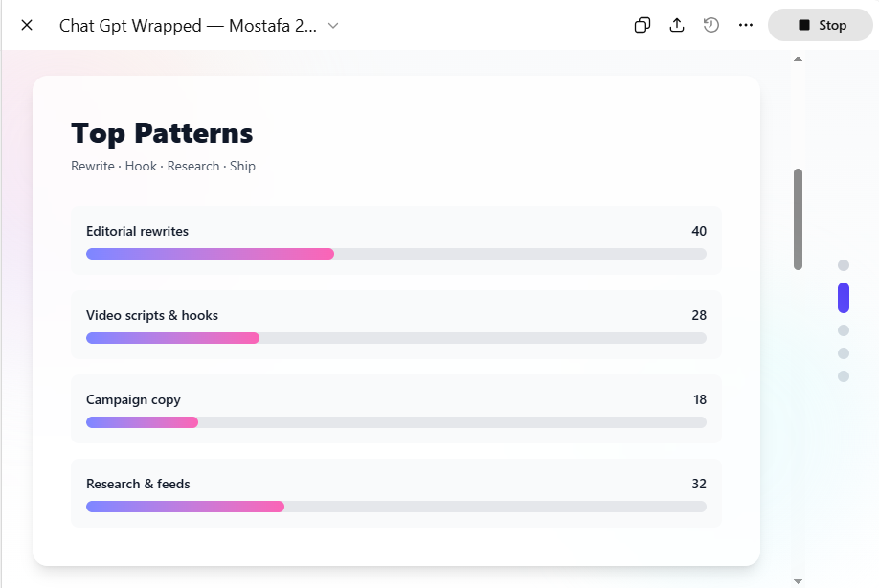
Task: Open the three-dot more options menu
Action: tap(746, 25)
